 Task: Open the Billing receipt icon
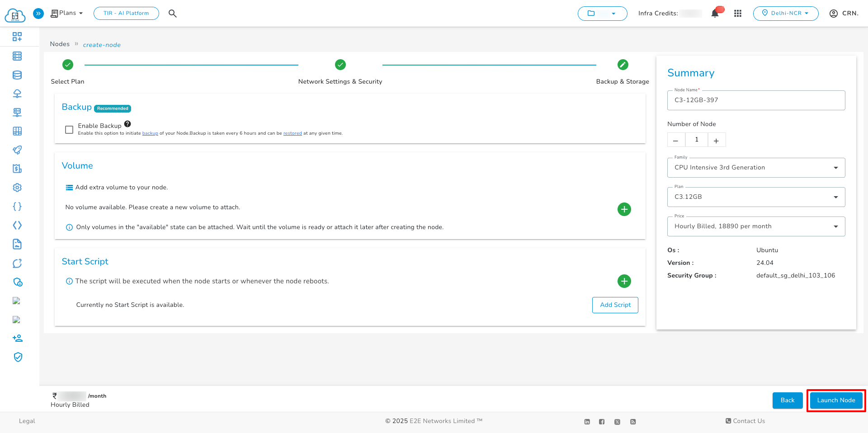pos(17,168)
